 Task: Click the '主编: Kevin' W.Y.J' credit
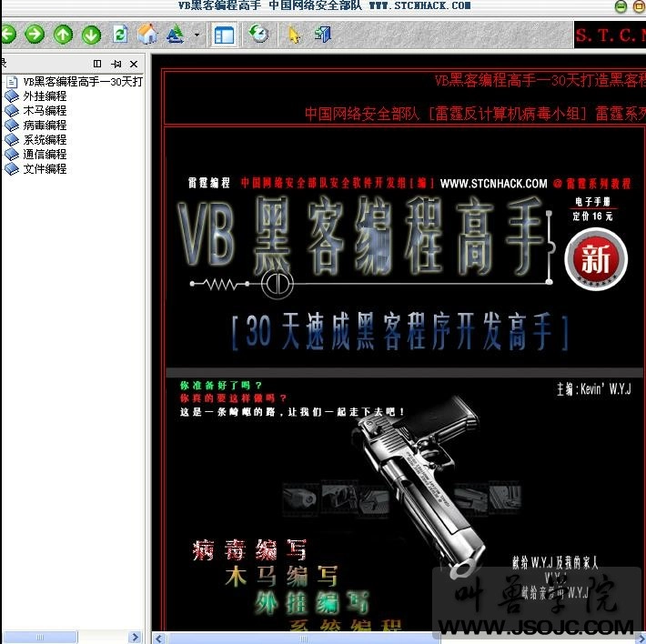[x=593, y=388]
